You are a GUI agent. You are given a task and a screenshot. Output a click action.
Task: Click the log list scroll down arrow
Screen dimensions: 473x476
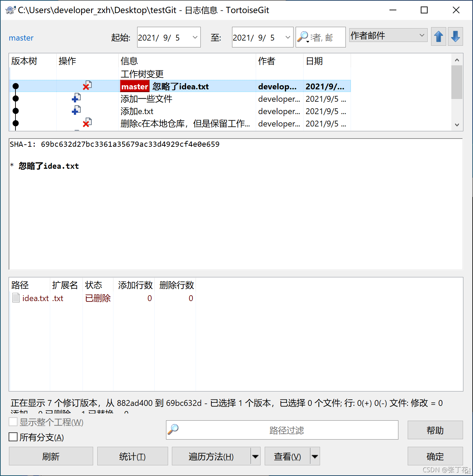457,125
